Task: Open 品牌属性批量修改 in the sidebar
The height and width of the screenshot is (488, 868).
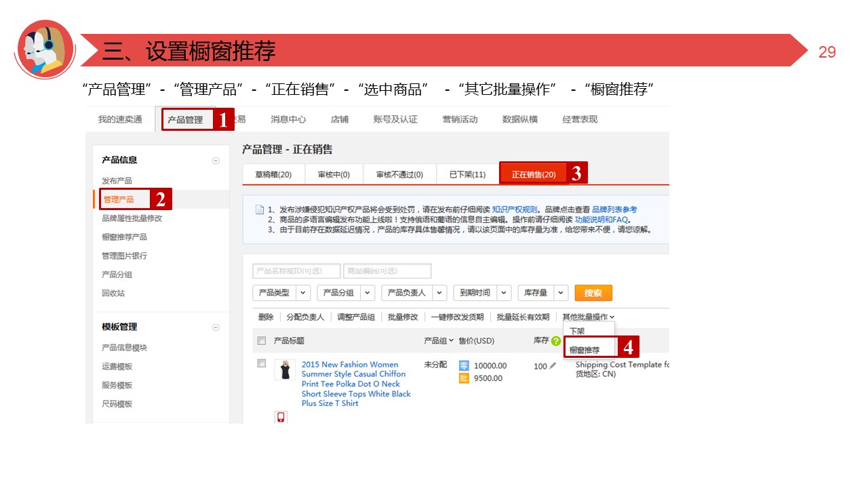Action: pos(132,218)
